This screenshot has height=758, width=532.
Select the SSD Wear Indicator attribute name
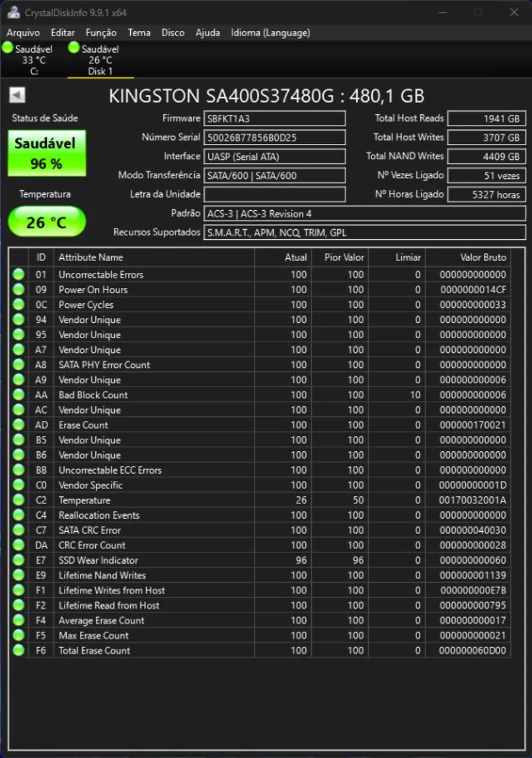click(x=98, y=560)
